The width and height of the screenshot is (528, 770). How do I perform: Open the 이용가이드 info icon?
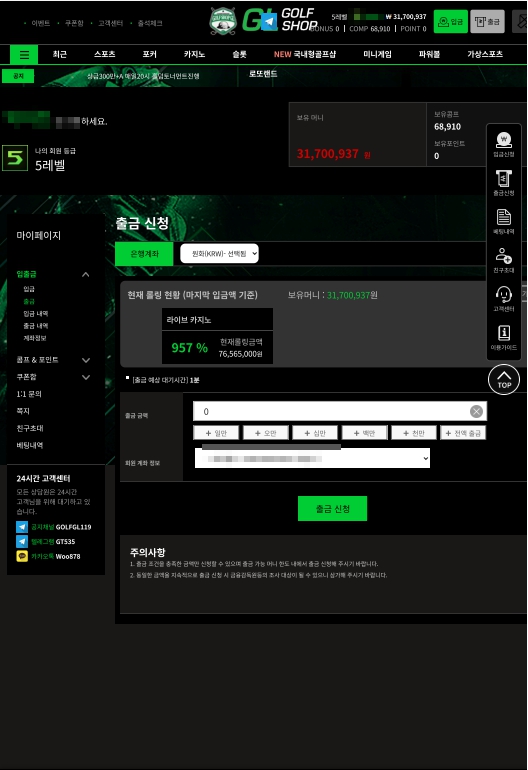coord(503,337)
